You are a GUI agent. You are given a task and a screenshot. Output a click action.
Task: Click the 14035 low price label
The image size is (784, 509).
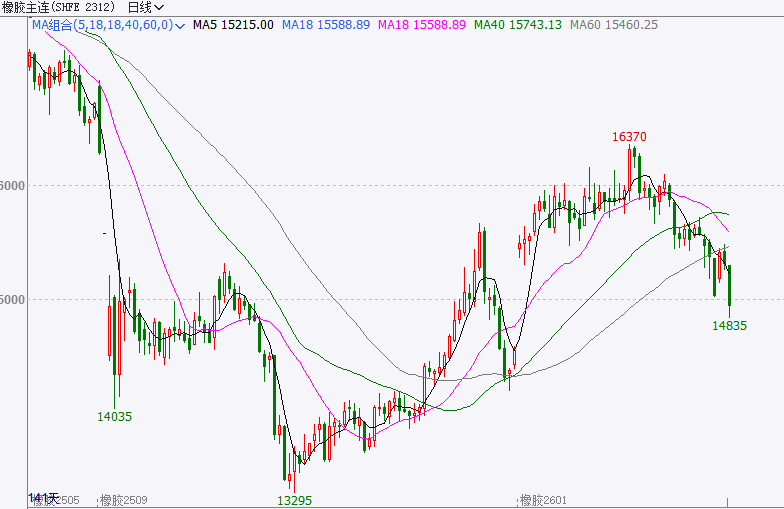pyautogui.click(x=114, y=415)
